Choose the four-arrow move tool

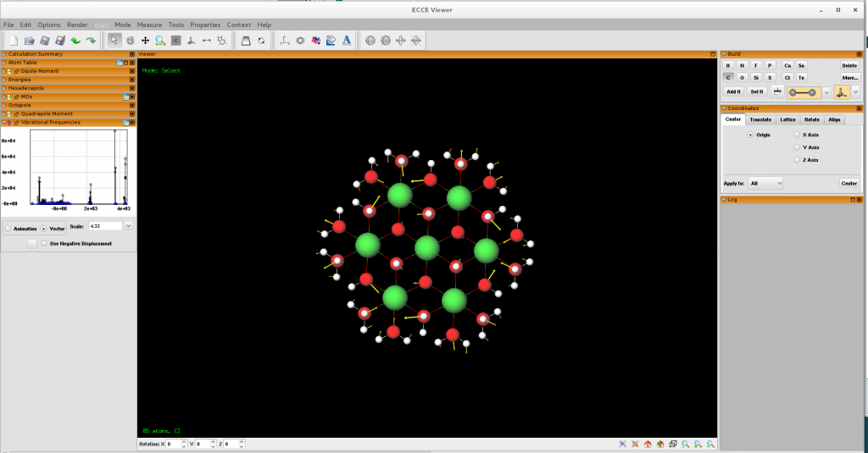145,40
